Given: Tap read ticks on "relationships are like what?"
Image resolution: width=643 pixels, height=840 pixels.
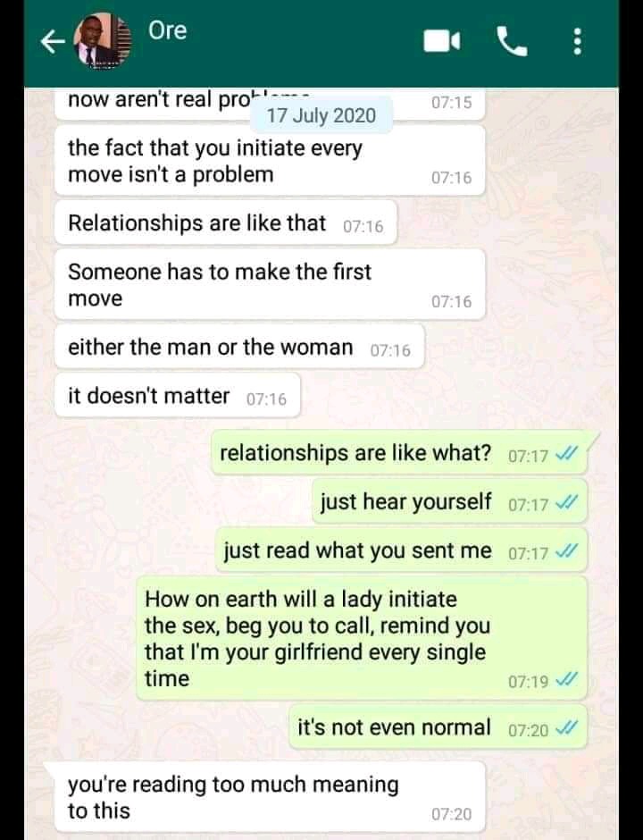Looking at the screenshot, I should pyautogui.click(x=566, y=455).
